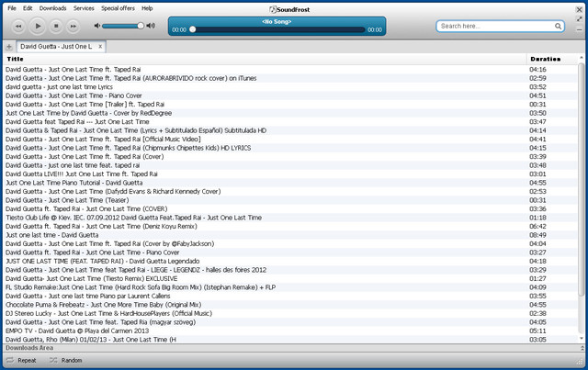Open the File menu
The height and width of the screenshot is (370, 588).
pyautogui.click(x=12, y=8)
